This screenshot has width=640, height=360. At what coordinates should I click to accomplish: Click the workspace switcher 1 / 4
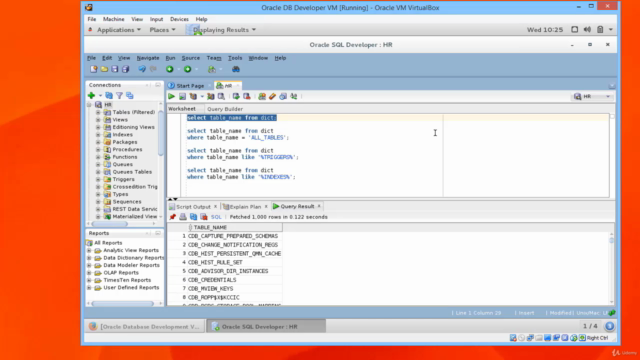[x=590, y=326]
